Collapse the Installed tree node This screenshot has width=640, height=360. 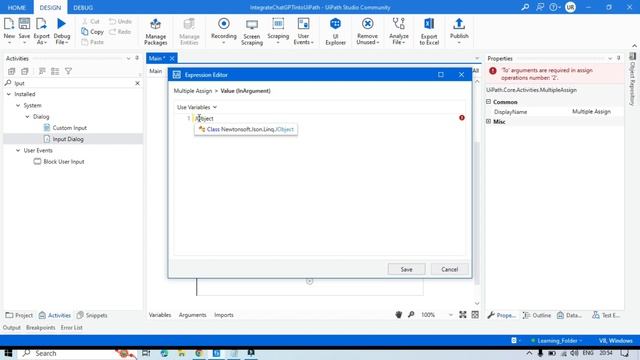coord(9,94)
